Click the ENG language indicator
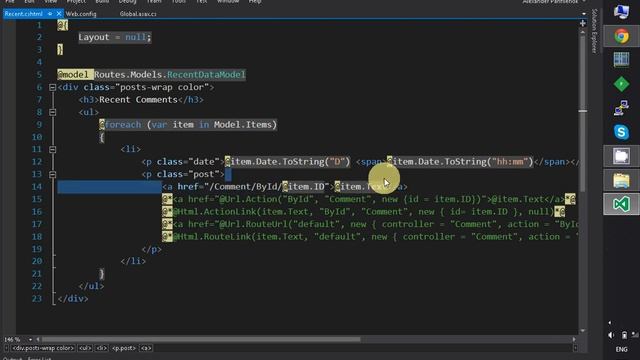This screenshot has height=360, width=640. 621,349
